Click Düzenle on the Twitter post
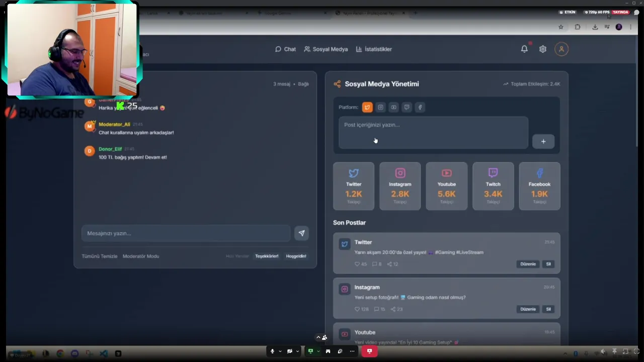The height and width of the screenshot is (362, 644). tap(528, 264)
